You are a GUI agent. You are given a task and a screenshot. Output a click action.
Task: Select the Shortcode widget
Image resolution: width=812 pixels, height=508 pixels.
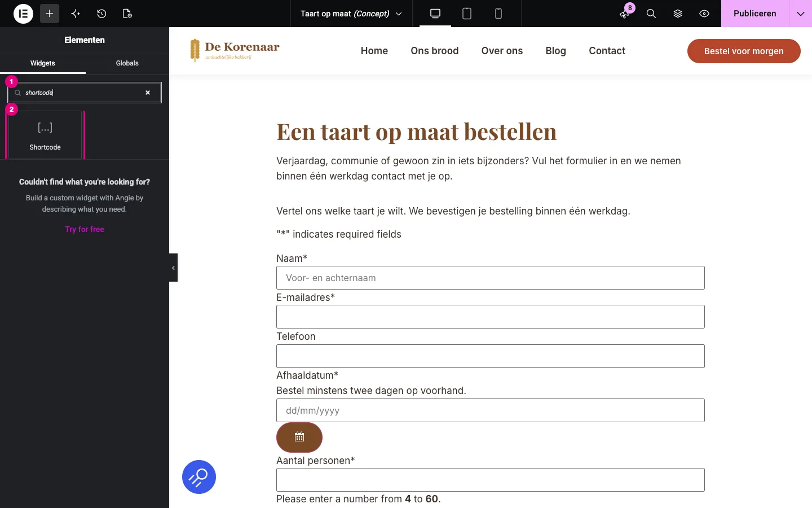[45, 135]
